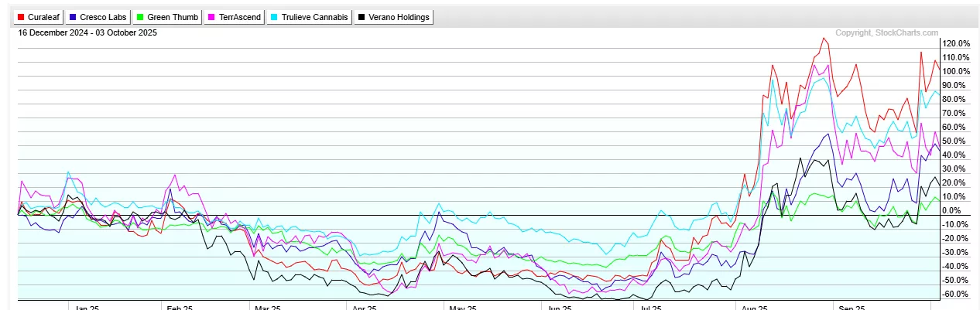Viewport: 980px width, 310px height.
Task: Click the Apr 25 x-axis month label
Action: click(x=365, y=307)
